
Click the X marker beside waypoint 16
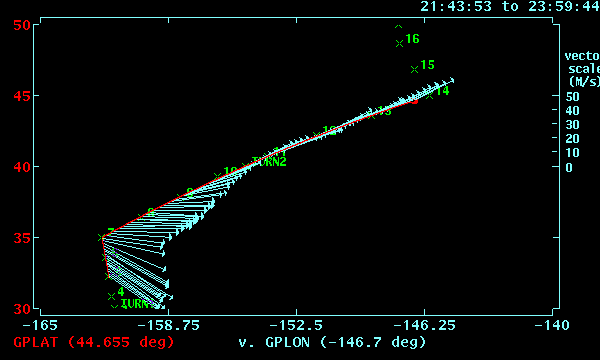(x=399, y=44)
